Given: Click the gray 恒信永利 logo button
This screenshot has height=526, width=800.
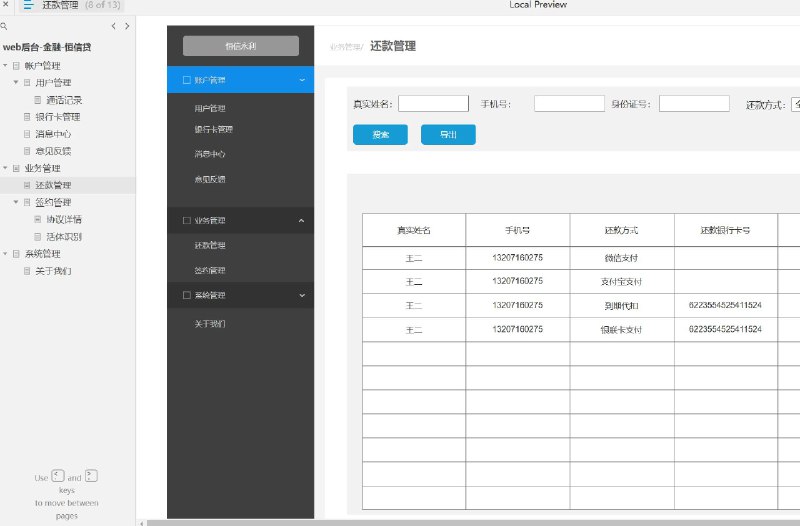Looking at the screenshot, I should 241,46.
